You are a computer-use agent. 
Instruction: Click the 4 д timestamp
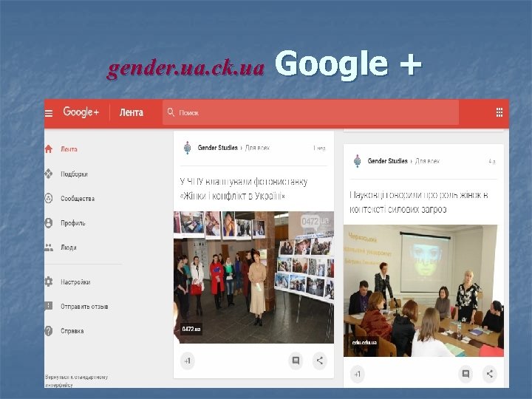click(x=492, y=162)
